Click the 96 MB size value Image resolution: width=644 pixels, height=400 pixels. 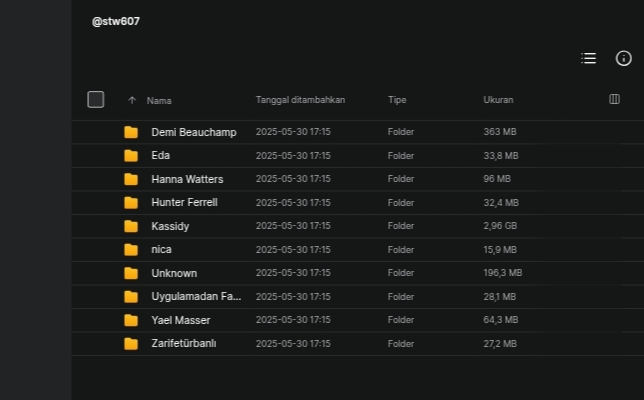click(497, 179)
